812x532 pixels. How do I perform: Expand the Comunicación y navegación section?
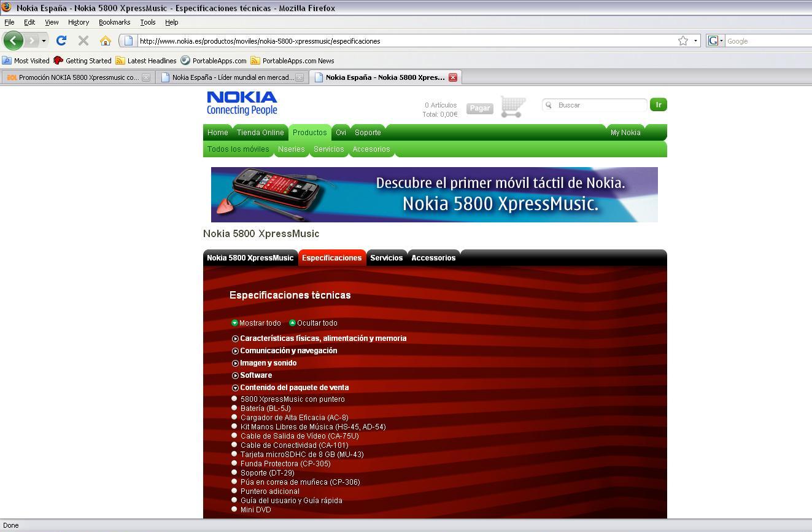click(285, 351)
